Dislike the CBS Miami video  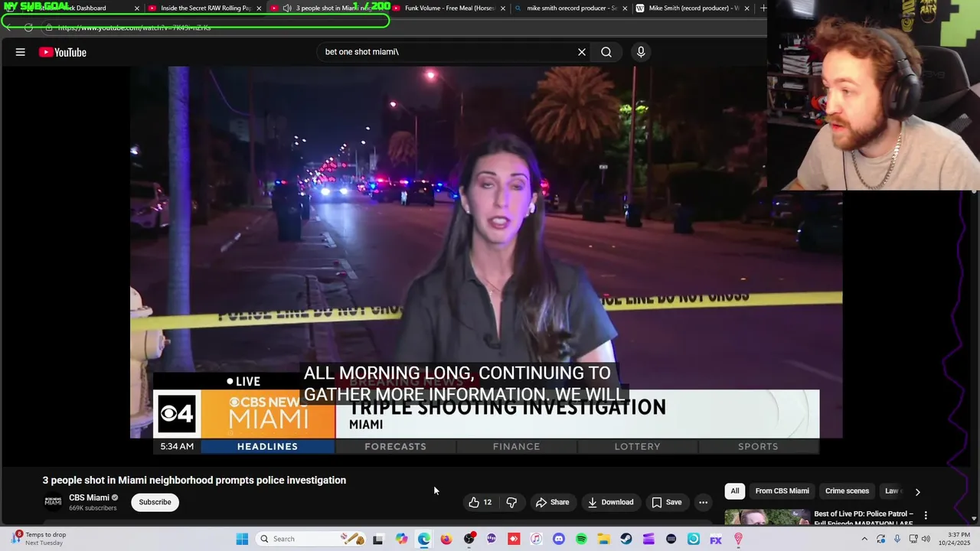(511, 502)
